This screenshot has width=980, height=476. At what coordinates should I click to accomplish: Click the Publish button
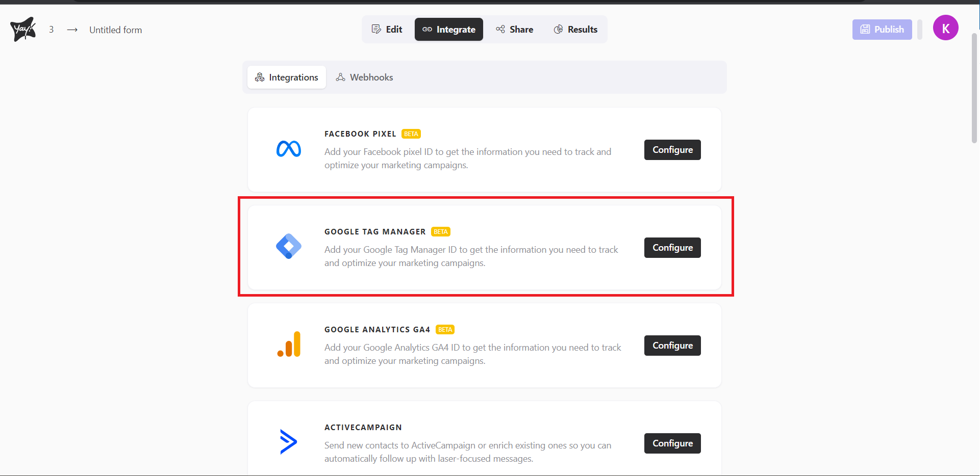coord(882,29)
